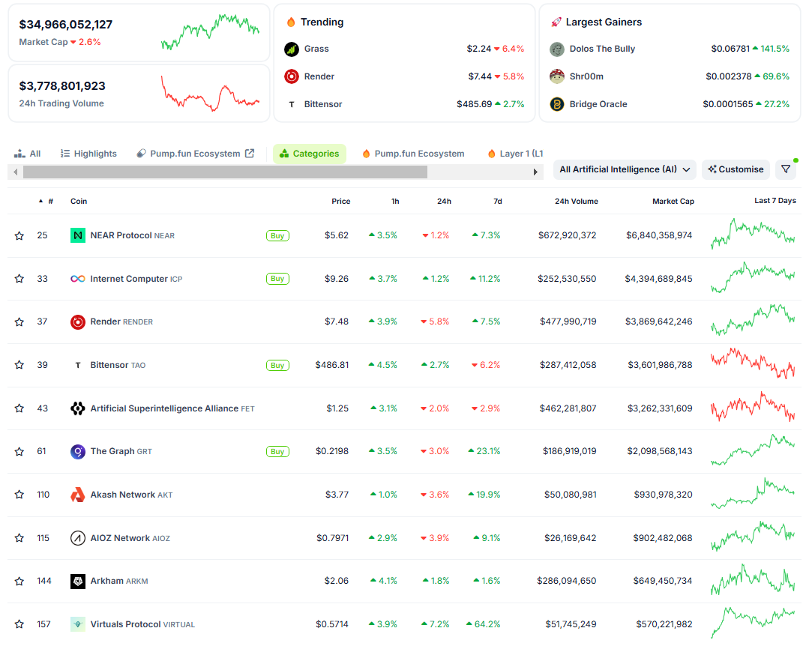Click the Bridge Oracle coin icon
Viewport: 812px width, 646px height.
point(556,105)
